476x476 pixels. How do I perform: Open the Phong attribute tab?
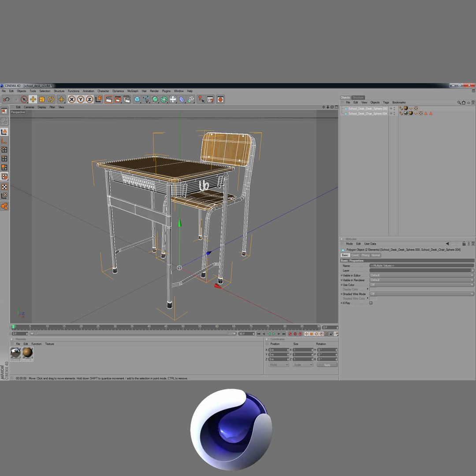365,255
